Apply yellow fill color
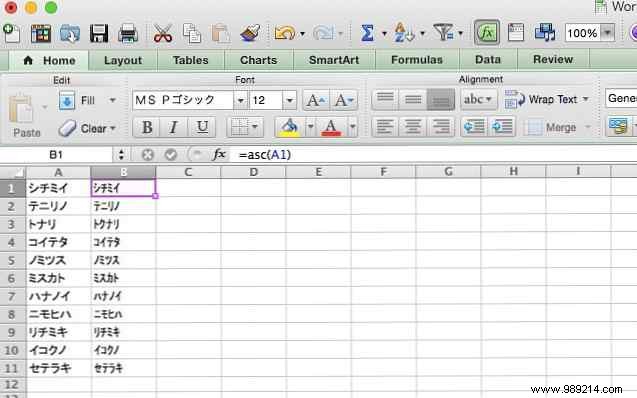This screenshot has width=637, height=398. point(289,128)
